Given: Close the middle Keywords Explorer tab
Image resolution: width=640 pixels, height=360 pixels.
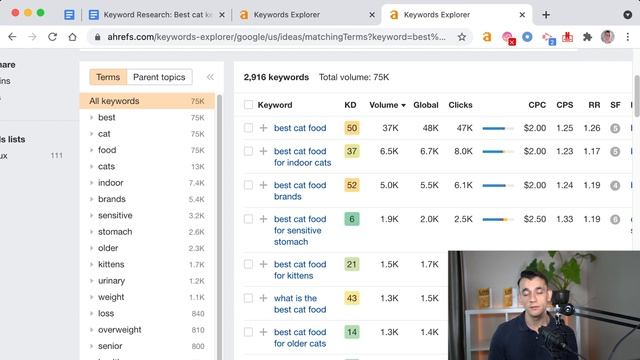Looking at the screenshot, I should 372,15.
